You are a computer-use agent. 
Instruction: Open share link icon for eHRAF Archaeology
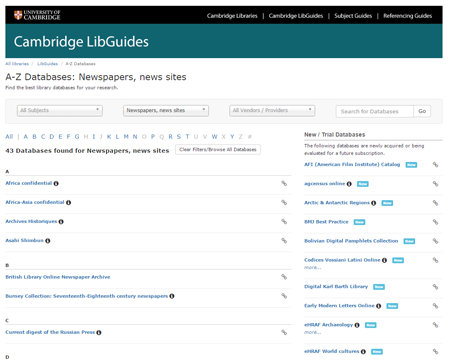435,325
